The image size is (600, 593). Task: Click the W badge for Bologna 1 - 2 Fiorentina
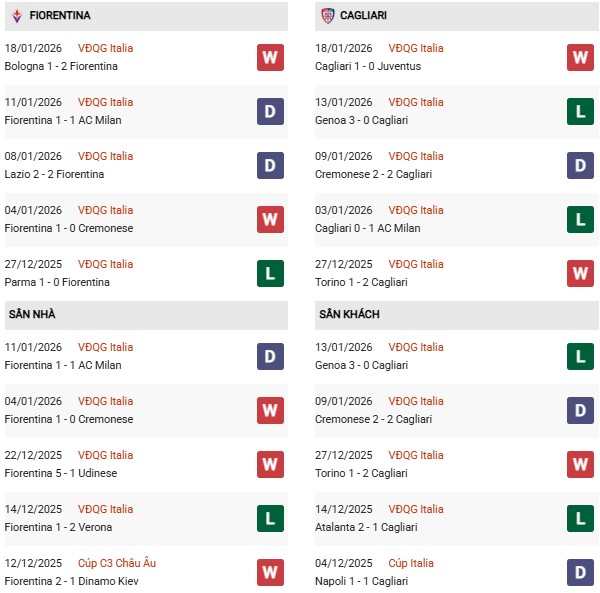[x=270, y=57]
